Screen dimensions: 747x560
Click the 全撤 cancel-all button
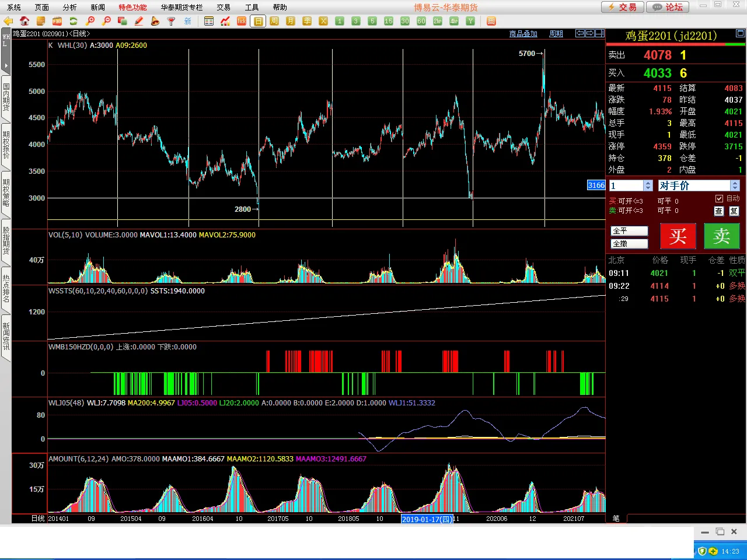[629, 244]
